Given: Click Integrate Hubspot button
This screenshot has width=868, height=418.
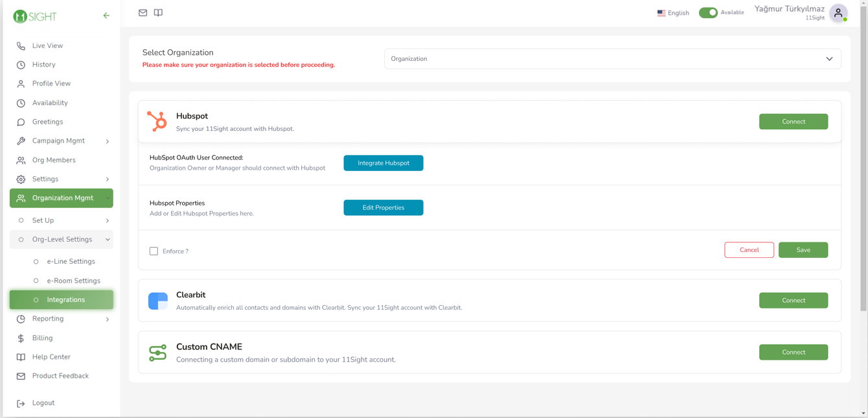Looking at the screenshot, I should pyautogui.click(x=383, y=163).
